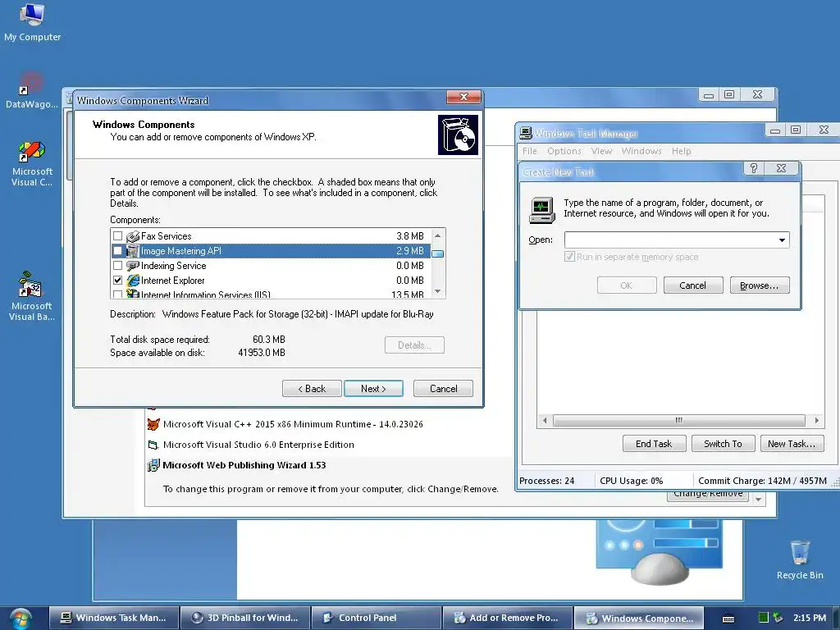The width and height of the screenshot is (840, 630).
Task: Select Microsoft Web Publishing Wizard icon
Action: 153,465
